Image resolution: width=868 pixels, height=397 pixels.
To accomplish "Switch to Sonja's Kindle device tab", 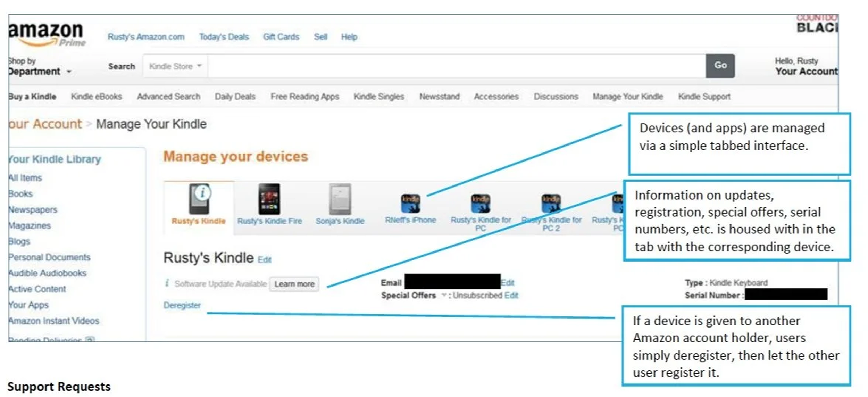I will (x=340, y=205).
